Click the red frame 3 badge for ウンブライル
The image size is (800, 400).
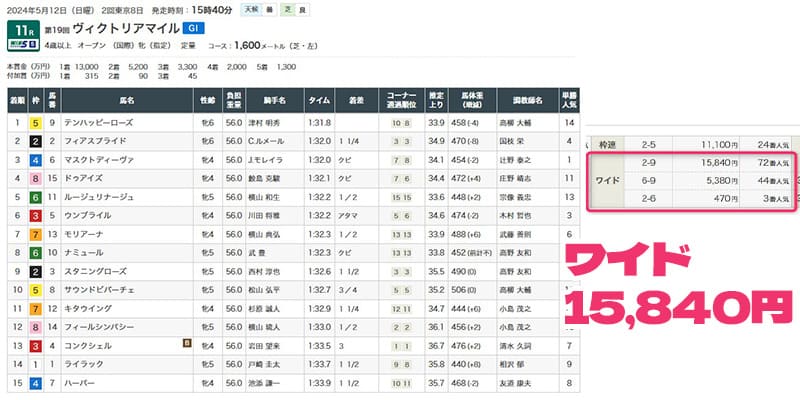coord(35,215)
